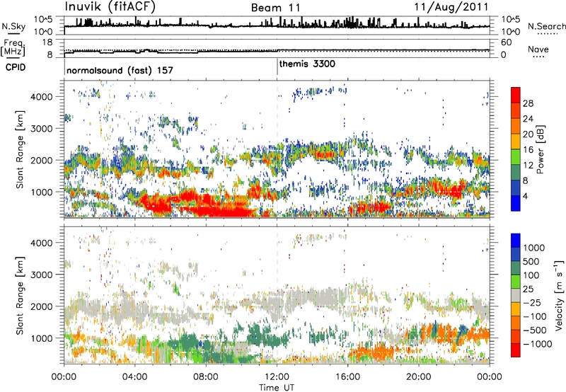Pick the blue top Velocity colorbar segment
The image size is (566, 392).
[x=516, y=241]
